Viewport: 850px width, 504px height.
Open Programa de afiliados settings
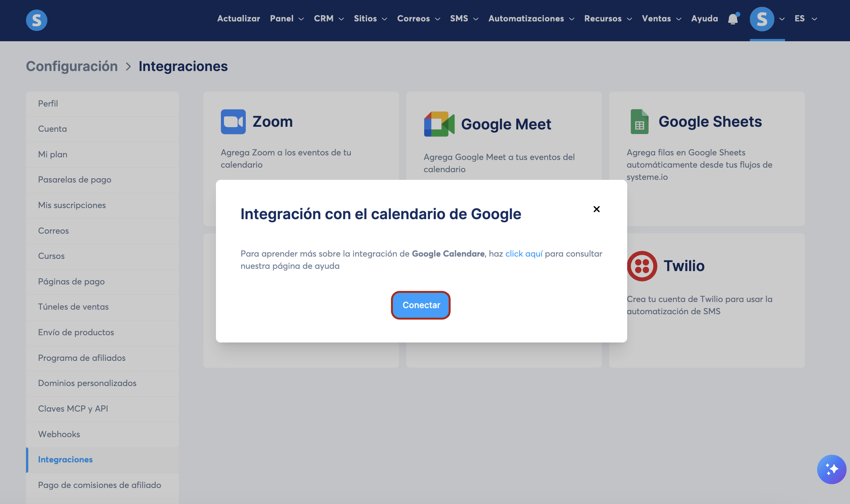[x=102, y=358]
